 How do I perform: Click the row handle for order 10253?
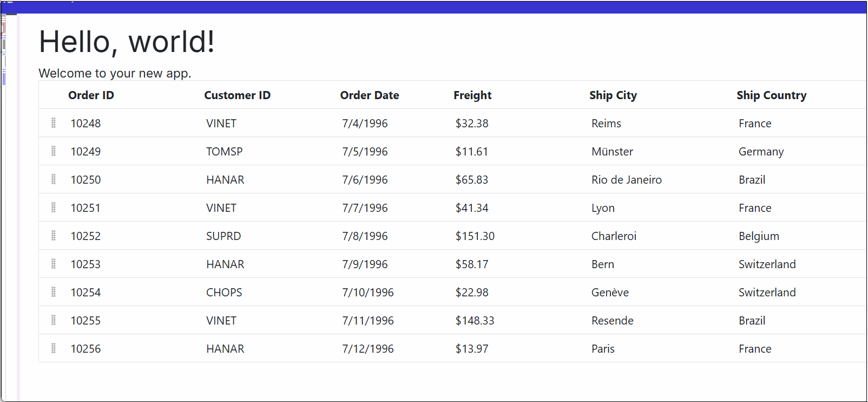(54, 264)
